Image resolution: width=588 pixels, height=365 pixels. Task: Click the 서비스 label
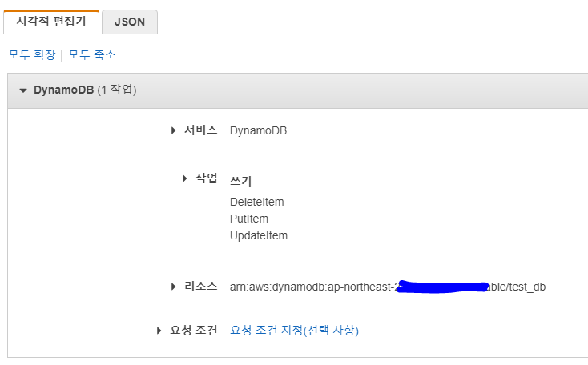click(x=200, y=130)
